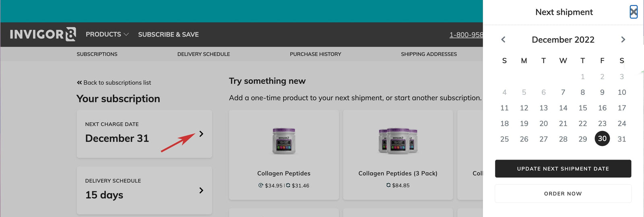Go to previous month in calendar

(x=503, y=39)
